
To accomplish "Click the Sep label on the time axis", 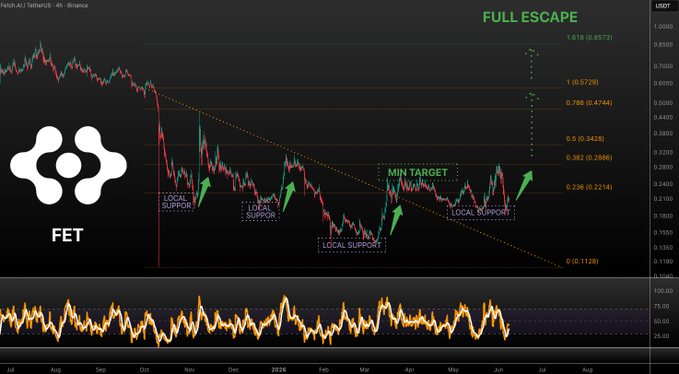I will coord(101,370).
